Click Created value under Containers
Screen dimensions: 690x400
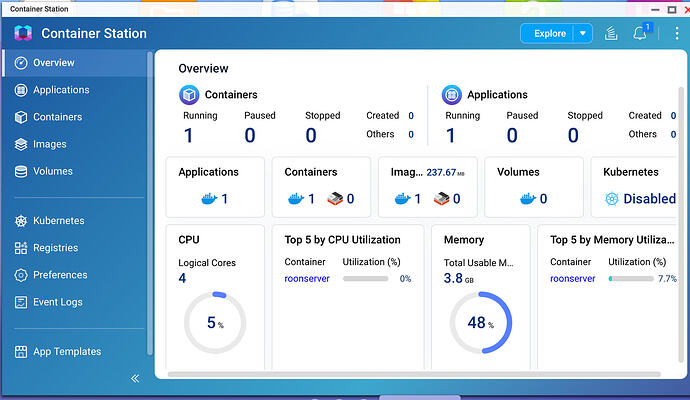tap(411, 116)
